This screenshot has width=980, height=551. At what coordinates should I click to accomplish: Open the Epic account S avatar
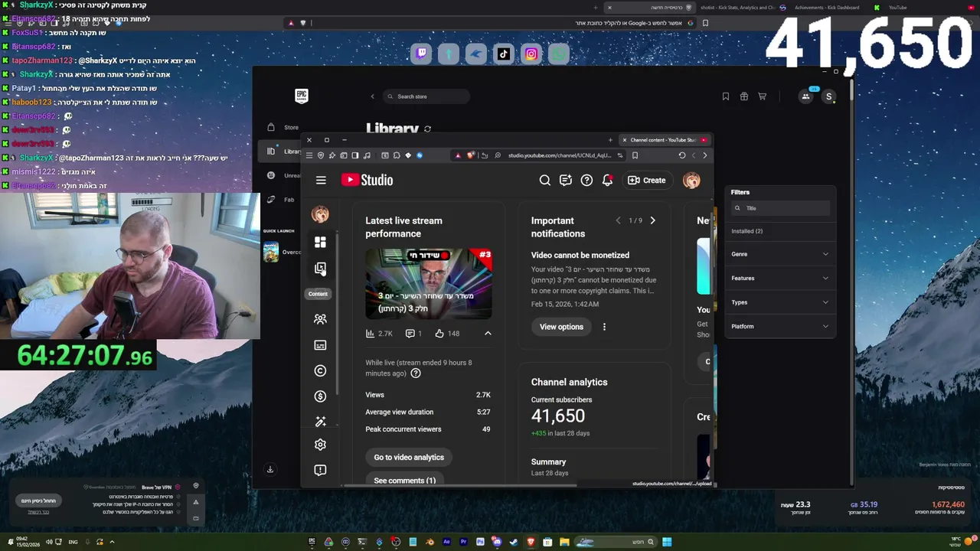(x=828, y=96)
